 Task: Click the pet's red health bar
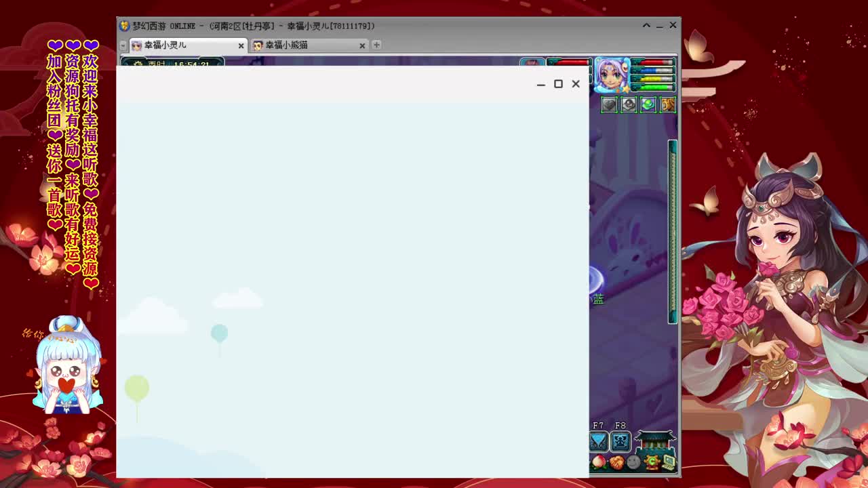pyautogui.click(x=569, y=62)
